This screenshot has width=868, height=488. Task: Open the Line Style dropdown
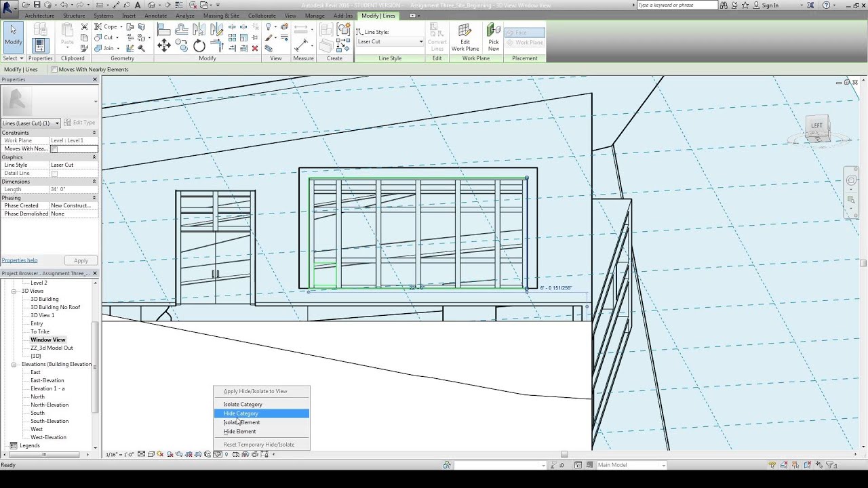click(x=390, y=41)
